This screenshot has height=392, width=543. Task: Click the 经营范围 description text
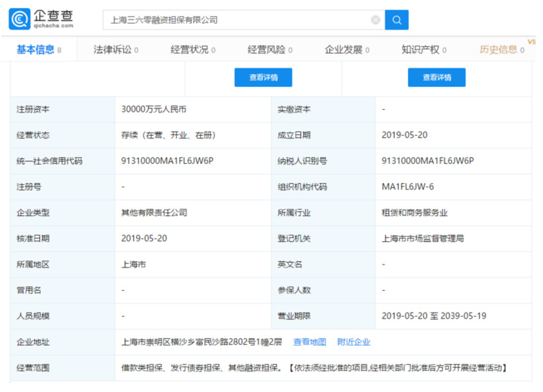(314, 368)
